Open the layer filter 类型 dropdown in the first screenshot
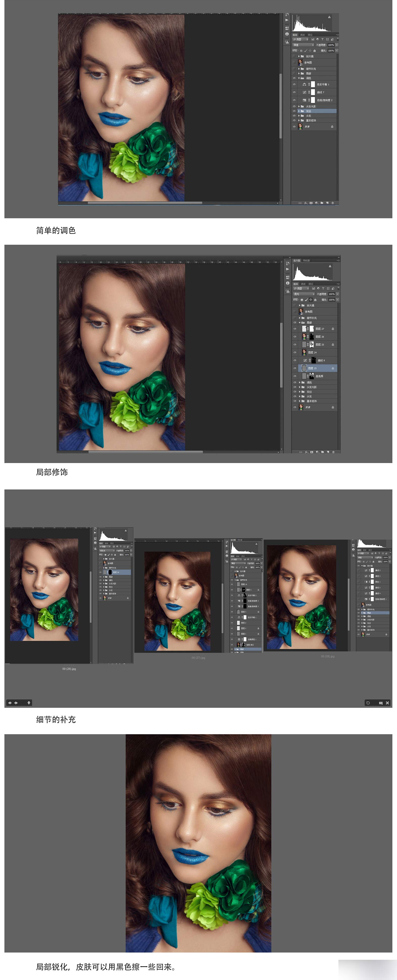Screen dimensions: 397x980 click(x=301, y=39)
